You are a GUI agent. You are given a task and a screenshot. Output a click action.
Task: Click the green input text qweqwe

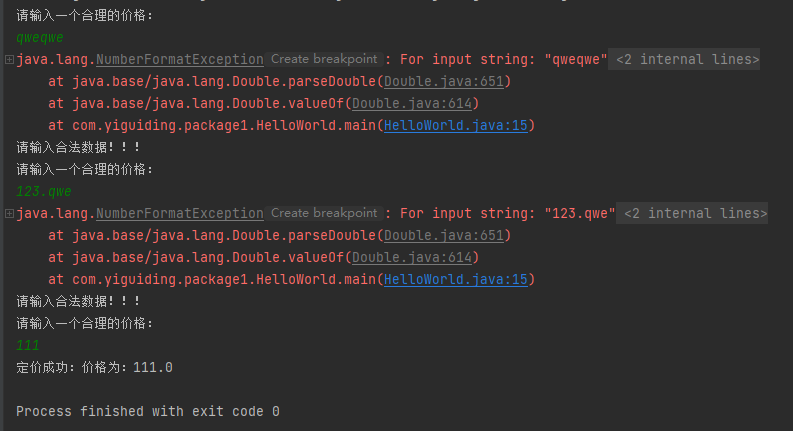pyautogui.click(x=40, y=38)
